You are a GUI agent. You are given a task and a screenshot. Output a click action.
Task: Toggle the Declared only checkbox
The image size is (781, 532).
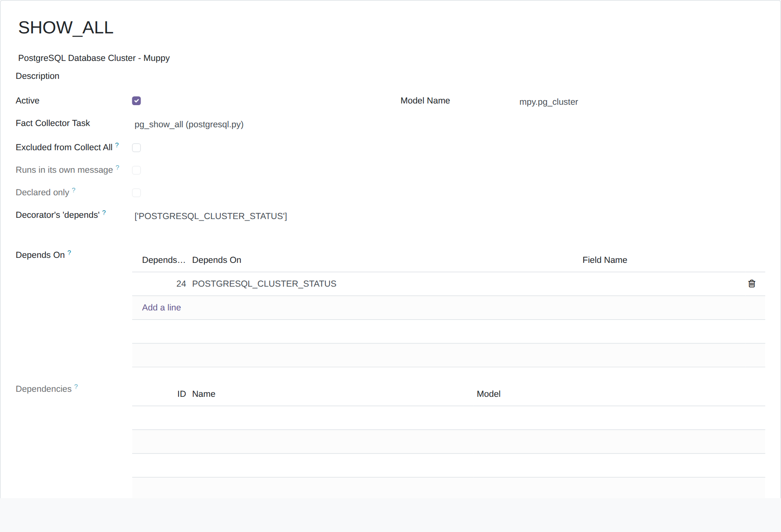click(136, 193)
